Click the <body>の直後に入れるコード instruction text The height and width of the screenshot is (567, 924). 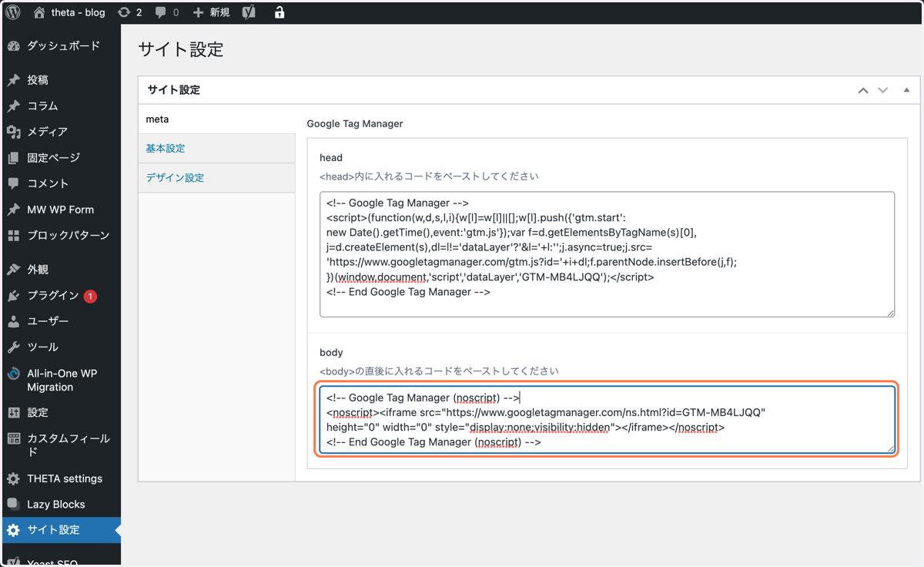pyautogui.click(x=439, y=371)
